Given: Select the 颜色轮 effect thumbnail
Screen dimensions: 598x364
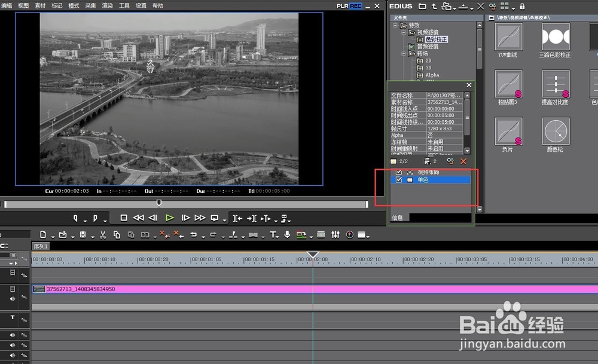Looking at the screenshot, I should (x=556, y=131).
